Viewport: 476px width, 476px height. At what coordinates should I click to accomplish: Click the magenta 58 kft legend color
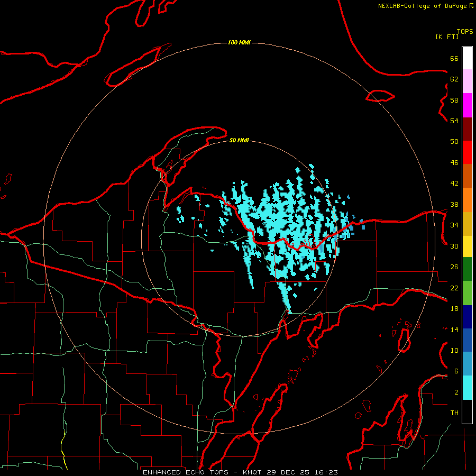pyautogui.click(x=467, y=105)
